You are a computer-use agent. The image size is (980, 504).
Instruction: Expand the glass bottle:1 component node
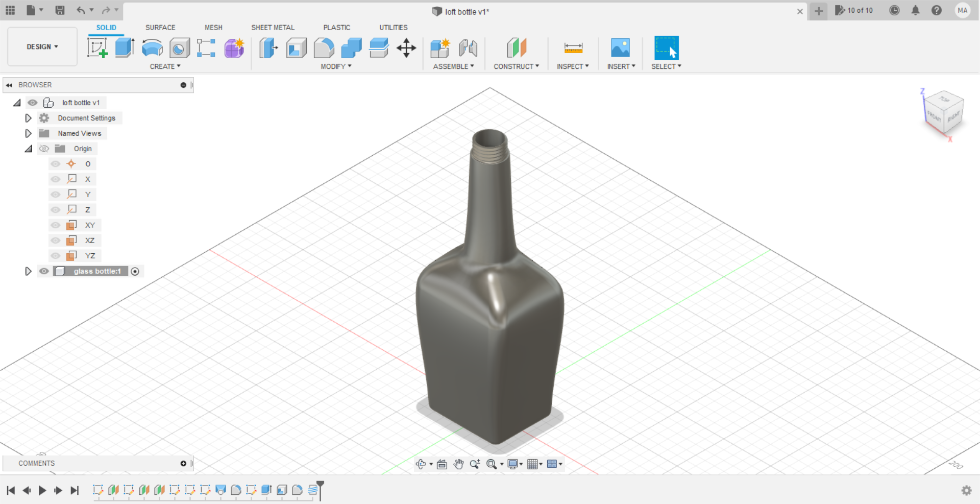29,271
